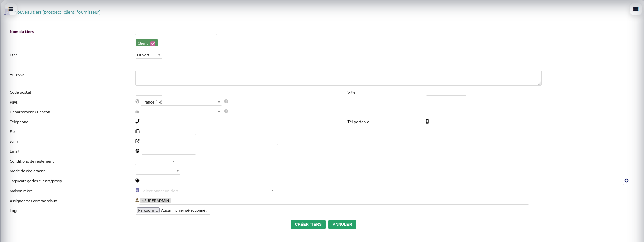Click 'Aucun fichier sélectionné.' text
Image resolution: width=644 pixels, height=242 pixels.
point(184,210)
